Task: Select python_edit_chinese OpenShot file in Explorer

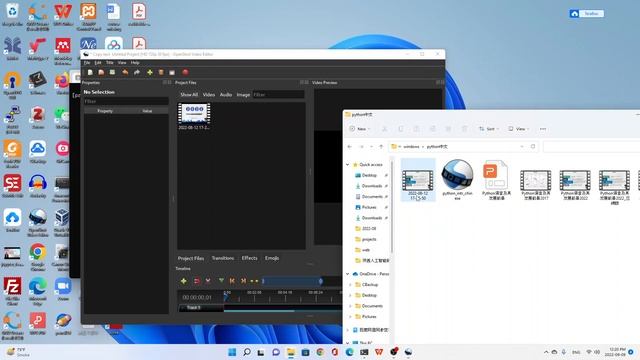Action: (x=457, y=180)
